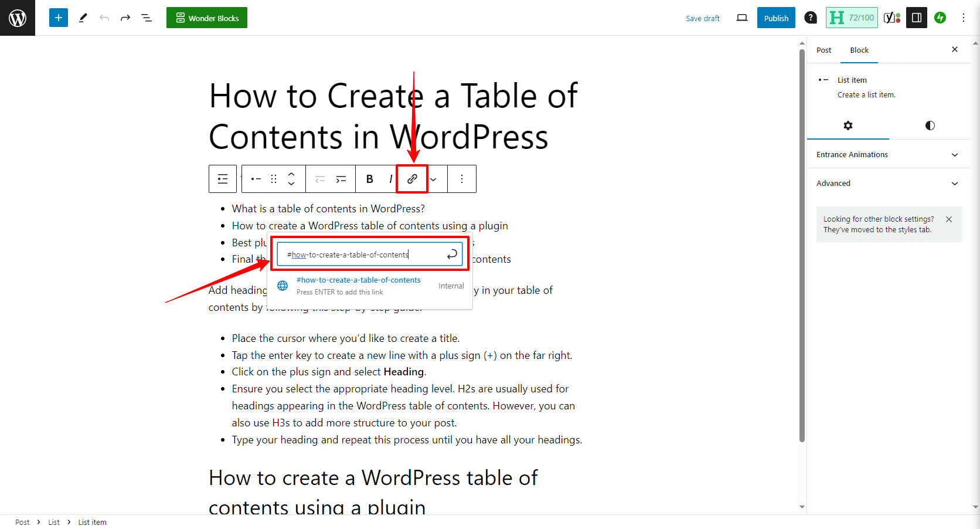Indent the list item
Viewport: 980px width, 529px height.
point(341,179)
